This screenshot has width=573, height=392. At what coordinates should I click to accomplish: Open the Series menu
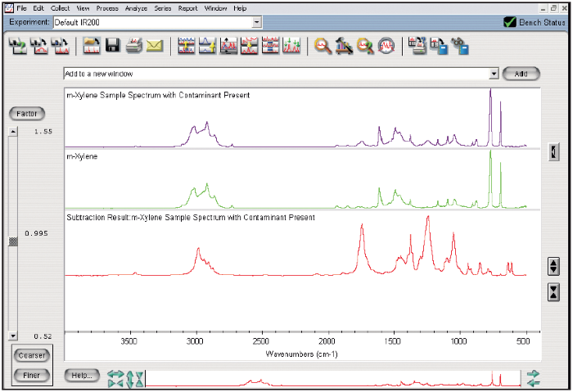pyautogui.click(x=162, y=8)
